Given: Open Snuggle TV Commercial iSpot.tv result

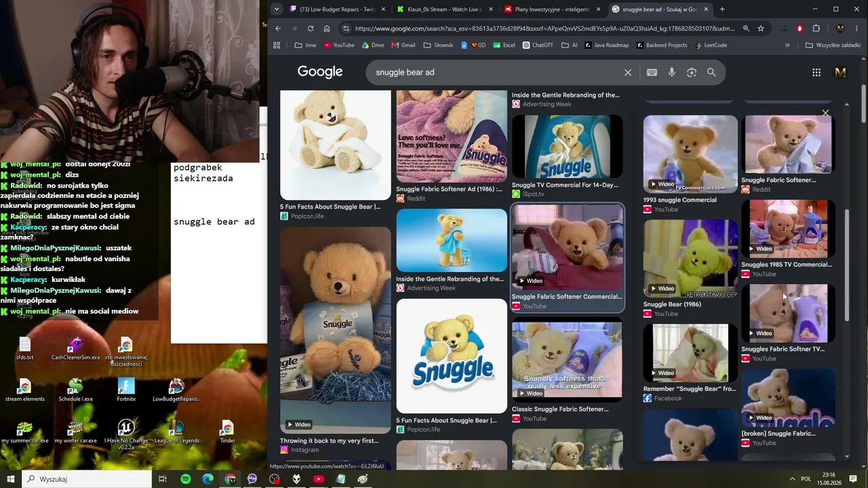Looking at the screenshot, I should point(567,146).
